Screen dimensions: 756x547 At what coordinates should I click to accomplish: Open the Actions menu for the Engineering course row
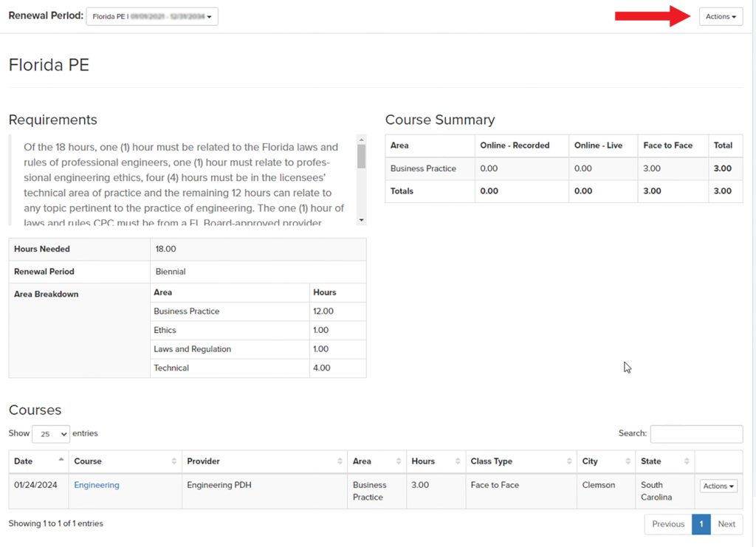pyautogui.click(x=718, y=486)
